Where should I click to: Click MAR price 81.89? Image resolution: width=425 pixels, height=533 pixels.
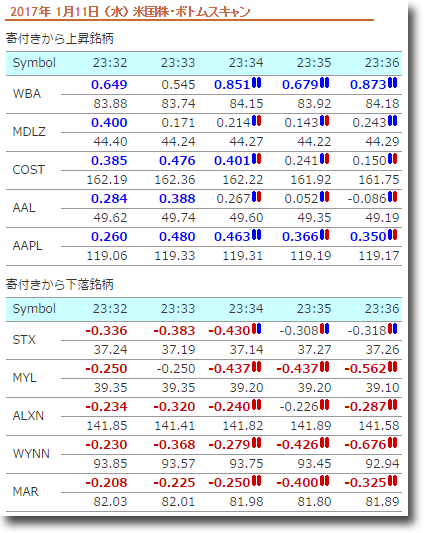coord(382,502)
